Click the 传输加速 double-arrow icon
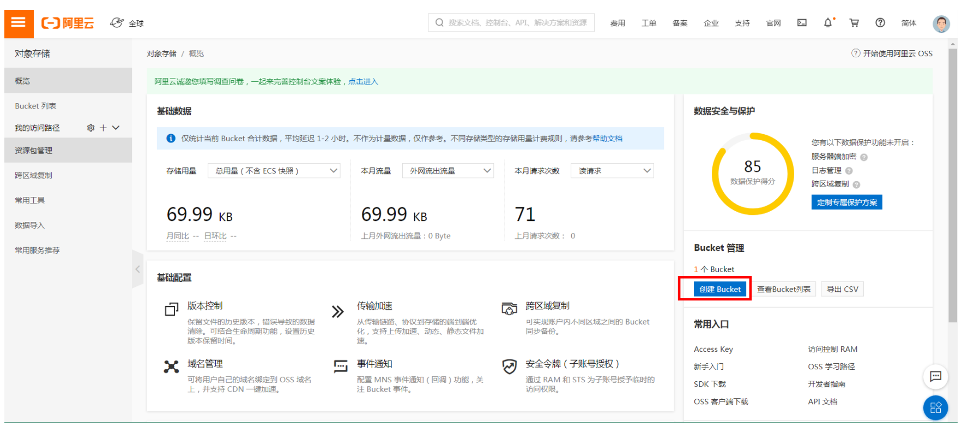This screenshot has height=444, width=980. pyautogui.click(x=338, y=311)
